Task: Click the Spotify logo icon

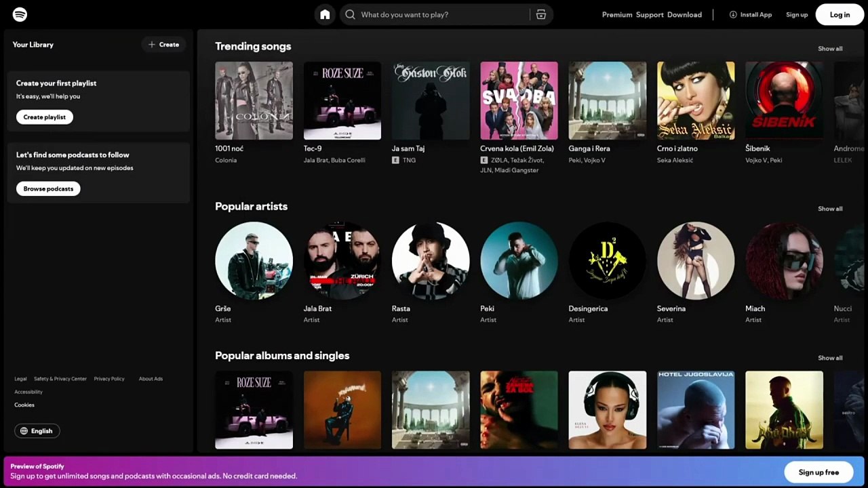Action: click(x=20, y=14)
